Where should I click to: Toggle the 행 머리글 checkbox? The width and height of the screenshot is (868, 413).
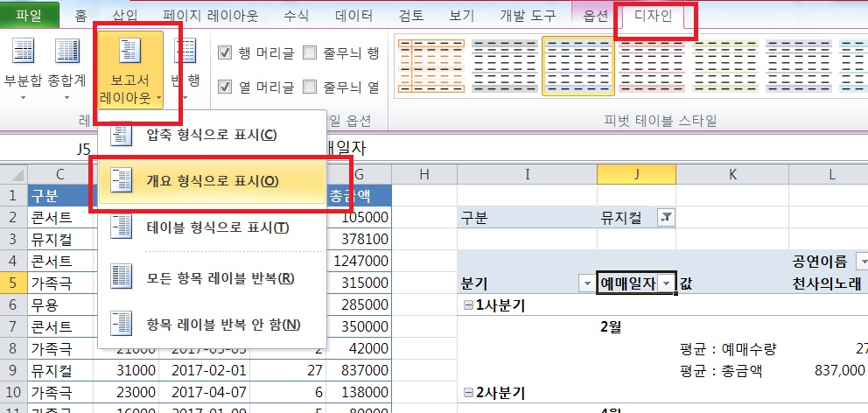point(225,53)
